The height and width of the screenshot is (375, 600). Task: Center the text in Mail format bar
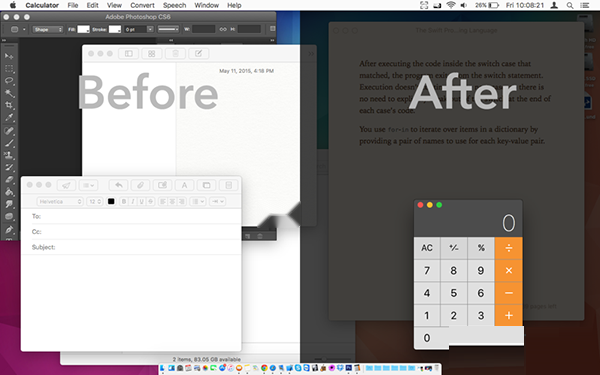172,201
